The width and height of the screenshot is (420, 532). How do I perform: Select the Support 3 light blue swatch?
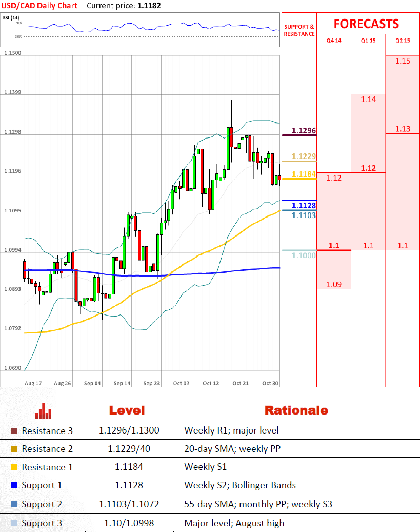click(14, 523)
